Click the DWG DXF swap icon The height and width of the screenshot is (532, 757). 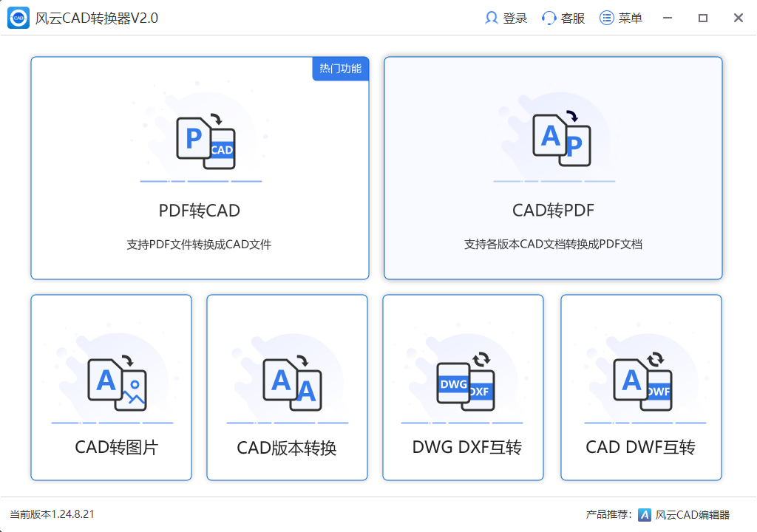[x=466, y=381]
